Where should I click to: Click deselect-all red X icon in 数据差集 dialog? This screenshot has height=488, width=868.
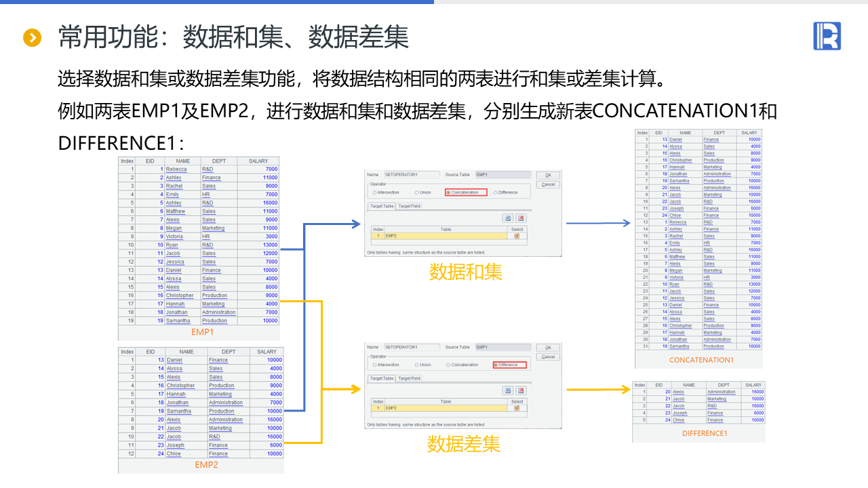pos(521,390)
